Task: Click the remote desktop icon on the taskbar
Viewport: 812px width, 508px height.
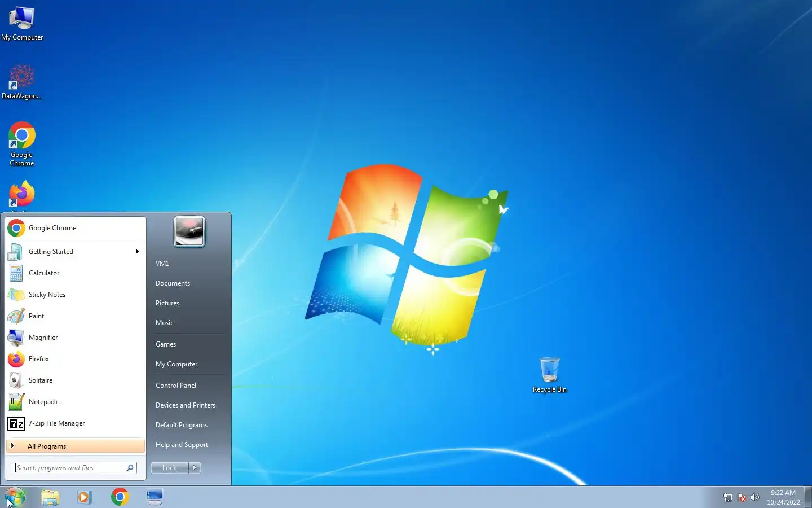Action: pyautogui.click(x=155, y=497)
